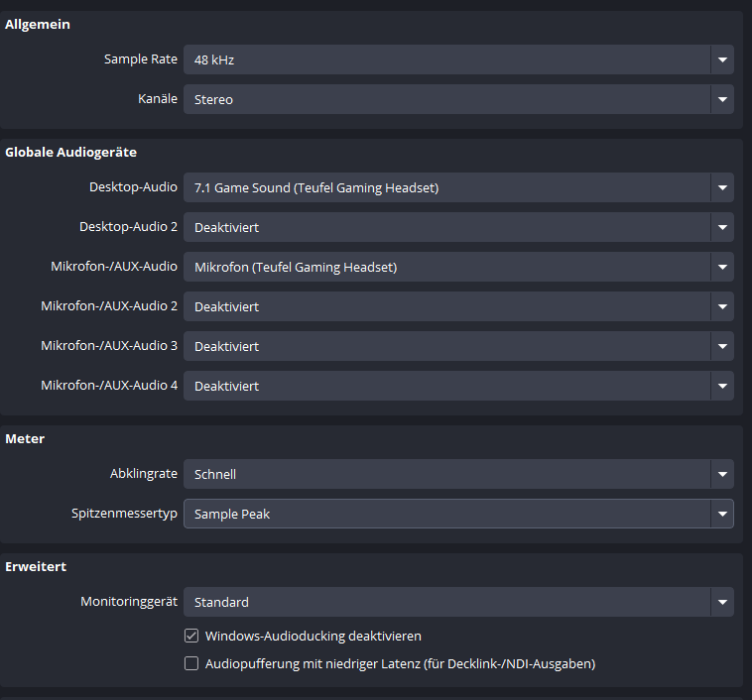Click the arrow icon beside 7.1 Game Sound
Image resolution: width=752 pixels, height=700 pixels.
[x=722, y=187]
